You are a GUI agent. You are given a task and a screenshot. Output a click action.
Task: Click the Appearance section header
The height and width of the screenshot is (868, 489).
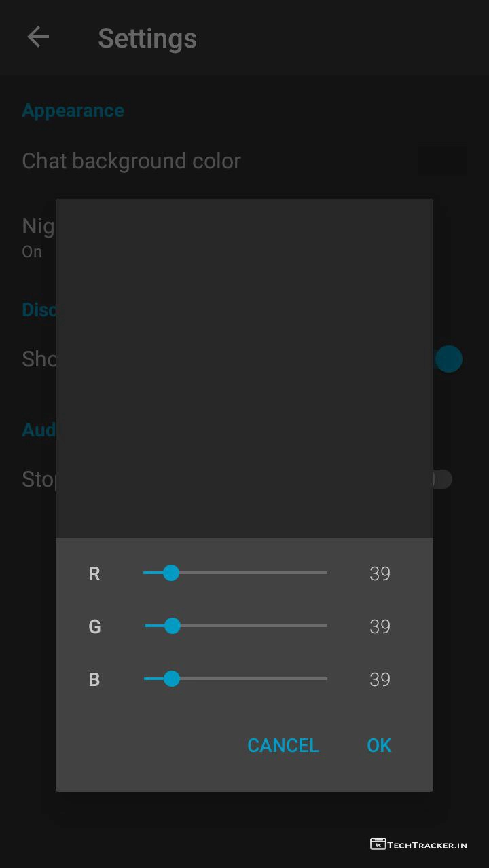click(73, 111)
